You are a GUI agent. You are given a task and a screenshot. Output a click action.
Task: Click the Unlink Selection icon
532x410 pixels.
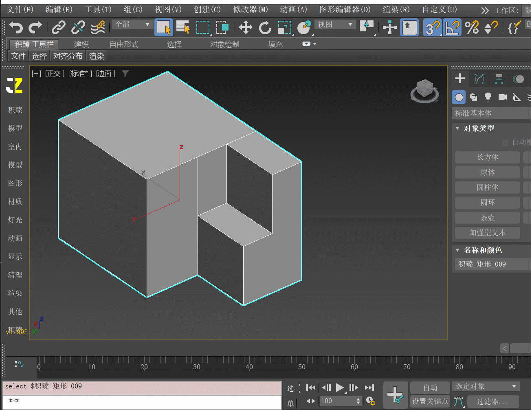78,28
